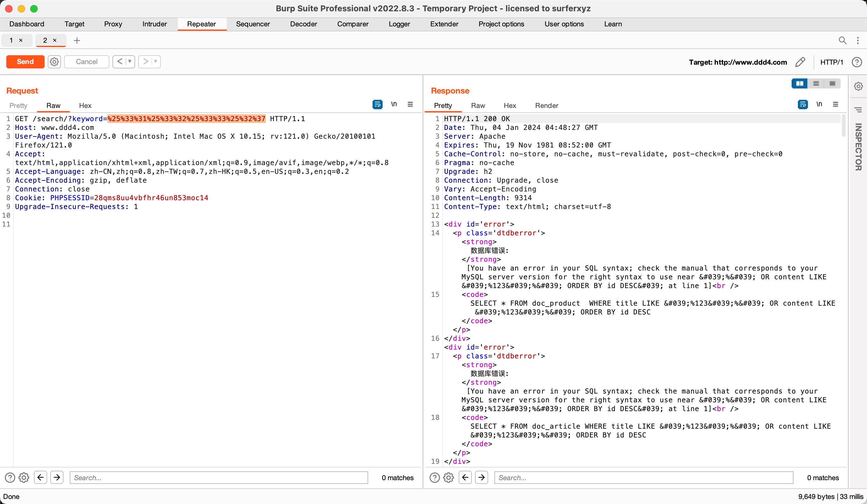Select side-by-side layout view toggle
This screenshot has height=504, width=867.
pos(799,83)
